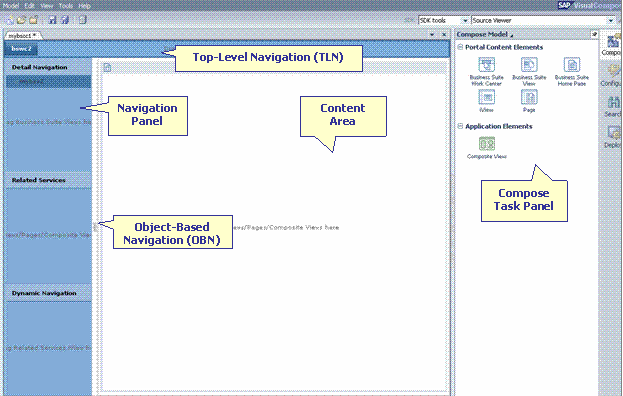Click the Open folder toolbar icon
The width and height of the screenshot is (623, 396).
[x=21, y=19]
